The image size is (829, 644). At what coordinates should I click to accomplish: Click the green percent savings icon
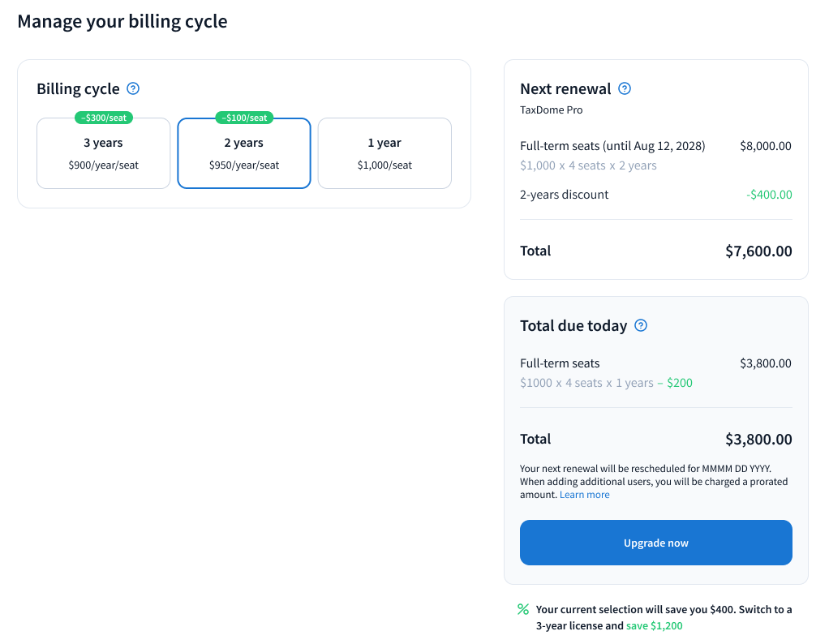(x=523, y=609)
